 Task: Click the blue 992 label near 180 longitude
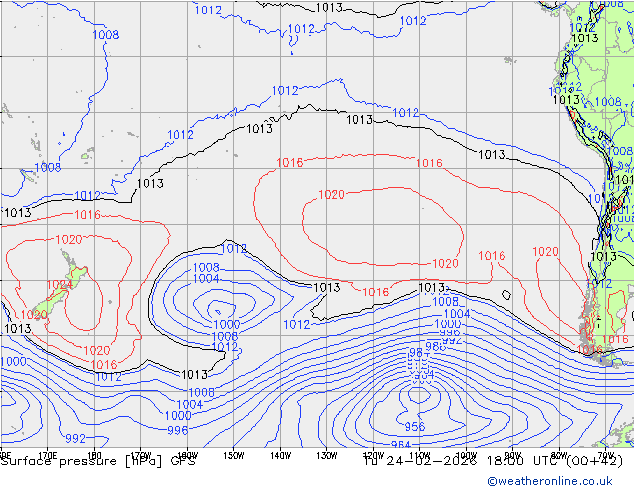click(x=76, y=438)
